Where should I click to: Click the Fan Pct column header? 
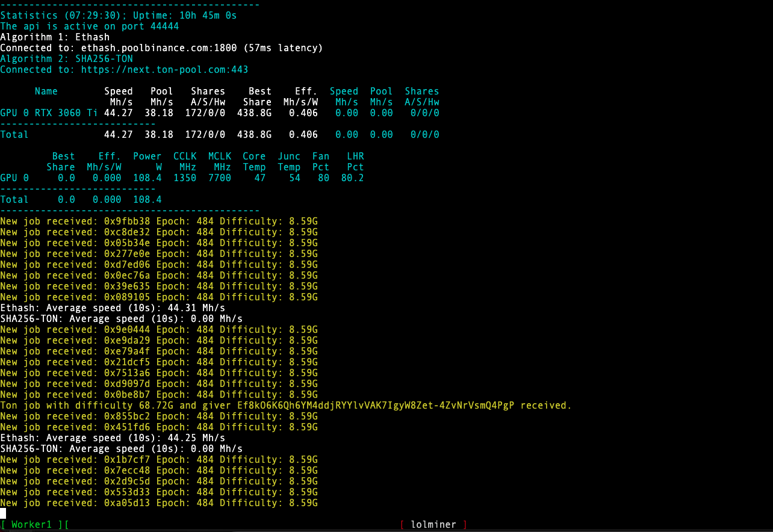320,161
